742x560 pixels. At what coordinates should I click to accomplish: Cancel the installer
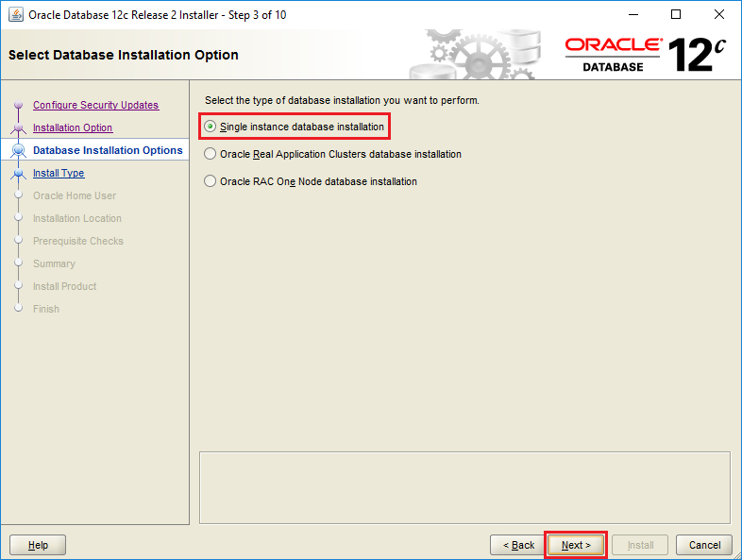(x=704, y=545)
